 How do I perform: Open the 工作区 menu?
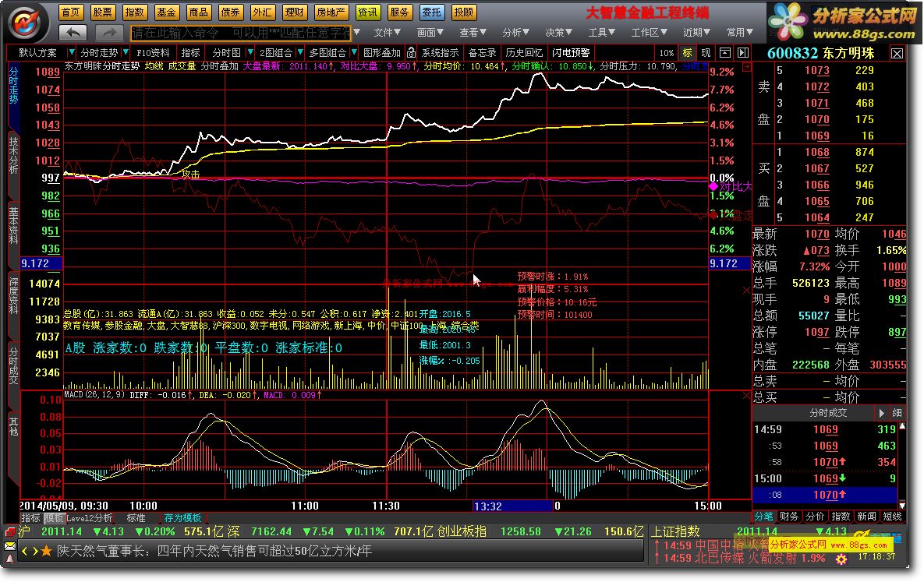(x=650, y=33)
